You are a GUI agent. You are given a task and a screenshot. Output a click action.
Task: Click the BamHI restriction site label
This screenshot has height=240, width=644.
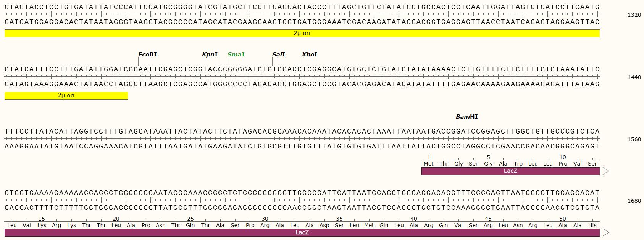click(466, 117)
